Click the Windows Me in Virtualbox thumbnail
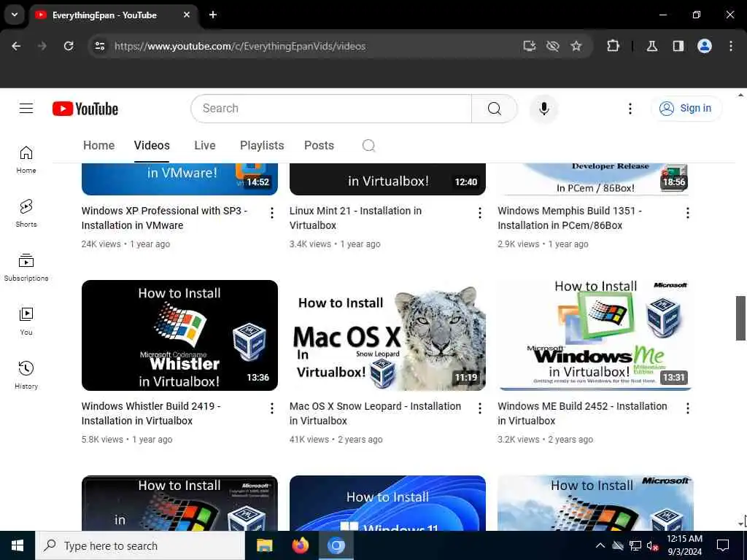 point(595,335)
